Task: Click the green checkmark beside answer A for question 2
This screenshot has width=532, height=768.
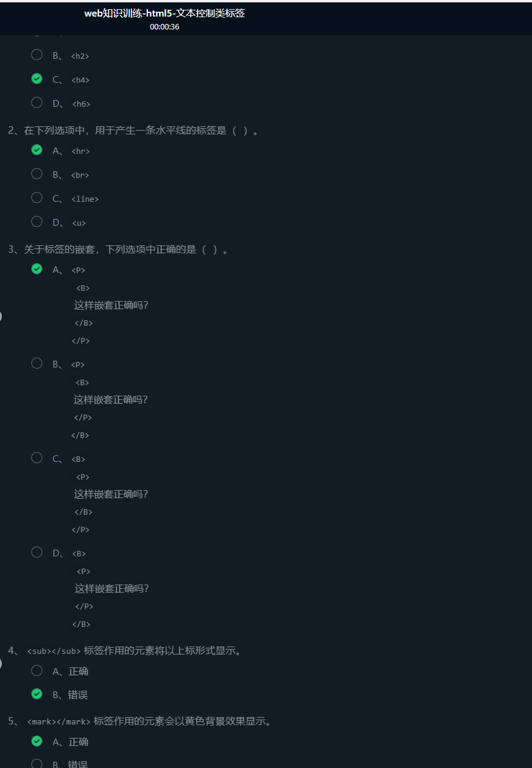Action: coord(36,150)
